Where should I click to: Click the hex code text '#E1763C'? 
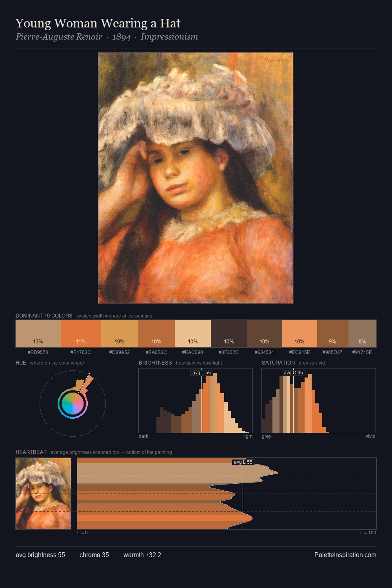coord(81,352)
